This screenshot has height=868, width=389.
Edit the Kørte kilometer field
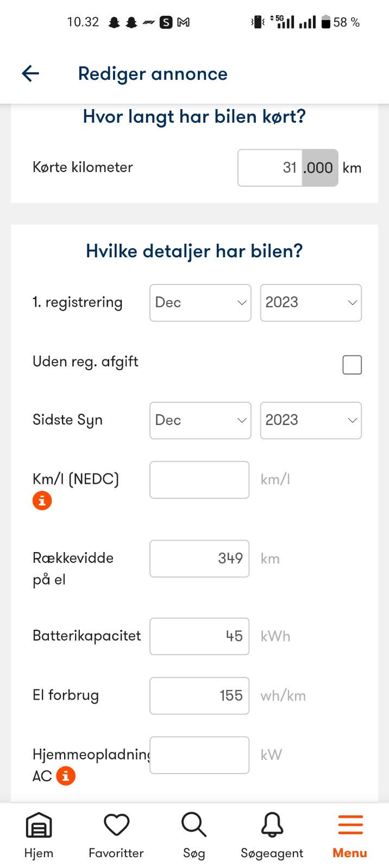[x=271, y=168]
